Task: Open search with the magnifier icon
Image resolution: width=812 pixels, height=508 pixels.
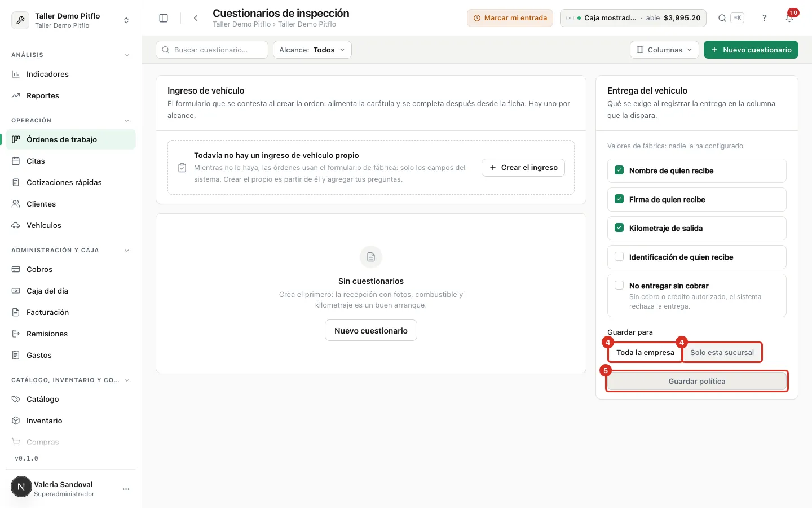Action: click(x=722, y=18)
